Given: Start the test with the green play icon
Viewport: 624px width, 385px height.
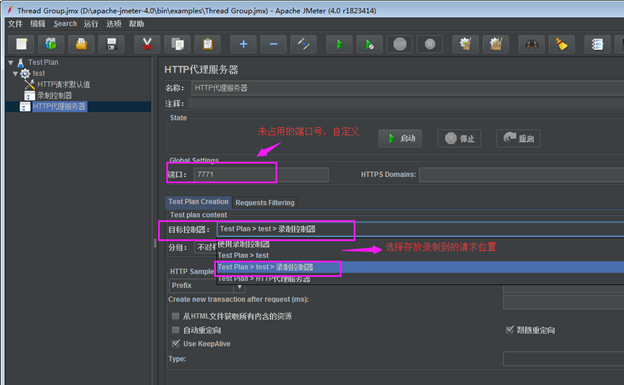Looking at the screenshot, I should click(339, 44).
